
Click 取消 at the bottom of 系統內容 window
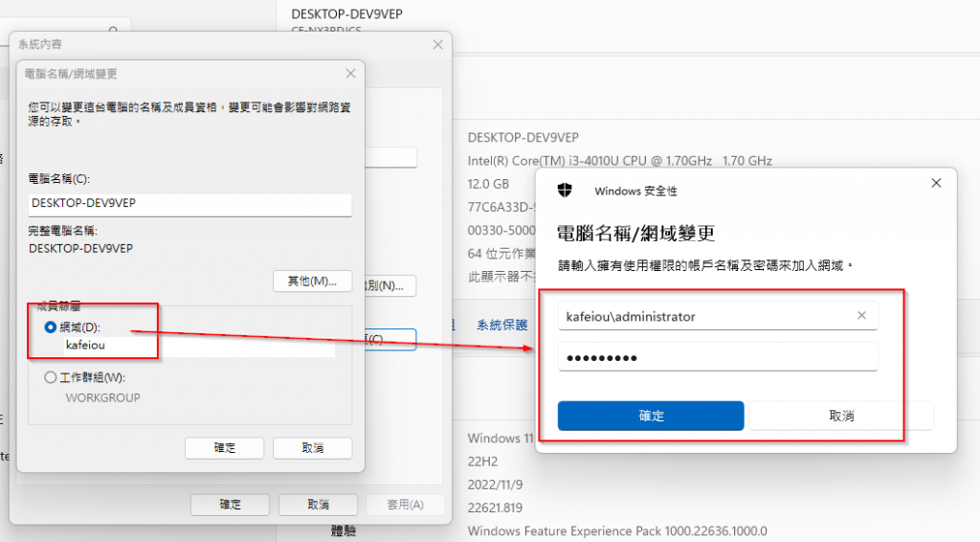tap(318, 505)
